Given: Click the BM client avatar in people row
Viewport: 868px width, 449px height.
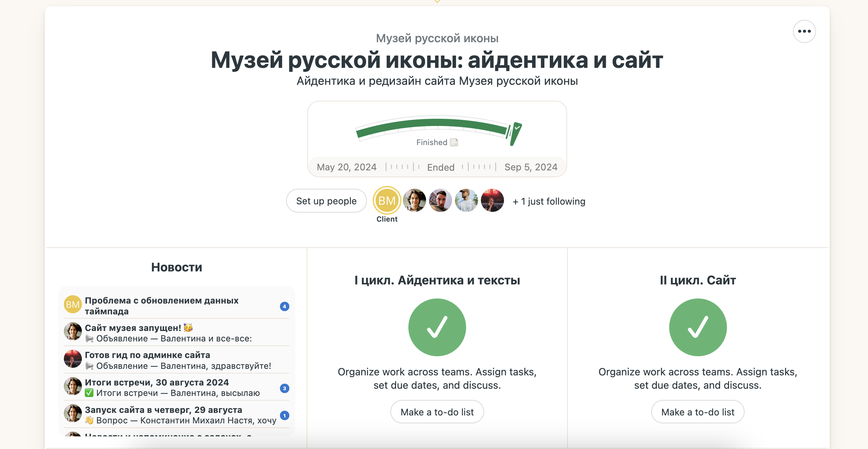Looking at the screenshot, I should point(387,201).
